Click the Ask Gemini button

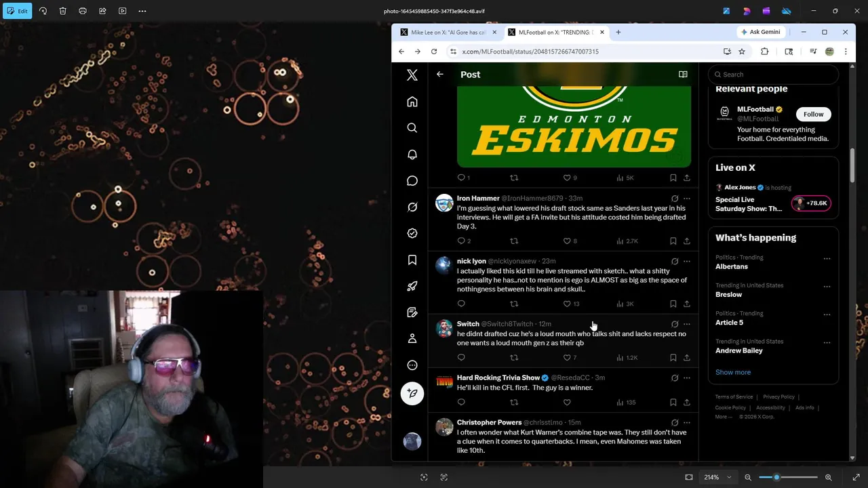click(759, 32)
